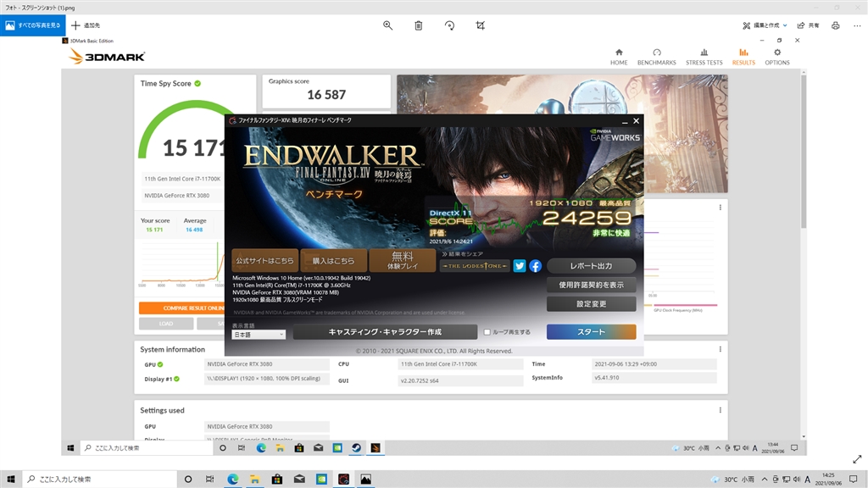
Task: Expand the hidden tray icons chevron on the bottom taskbar
Action: (x=765, y=480)
